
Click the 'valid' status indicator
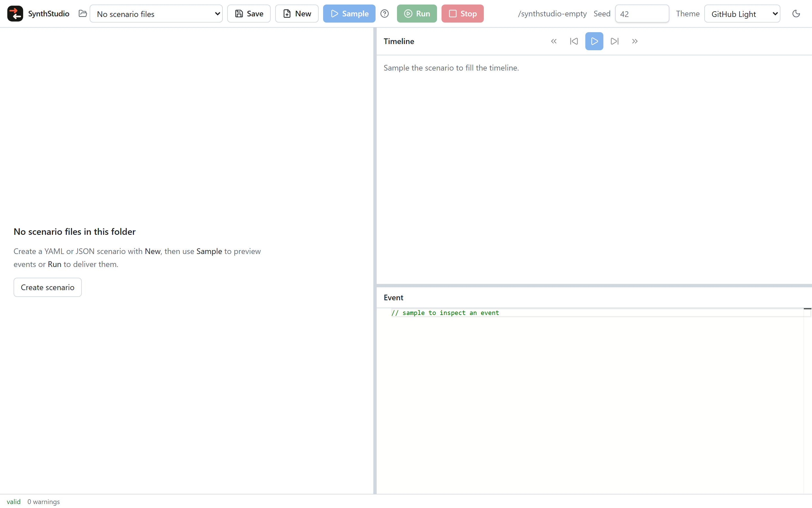[x=14, y=502]
